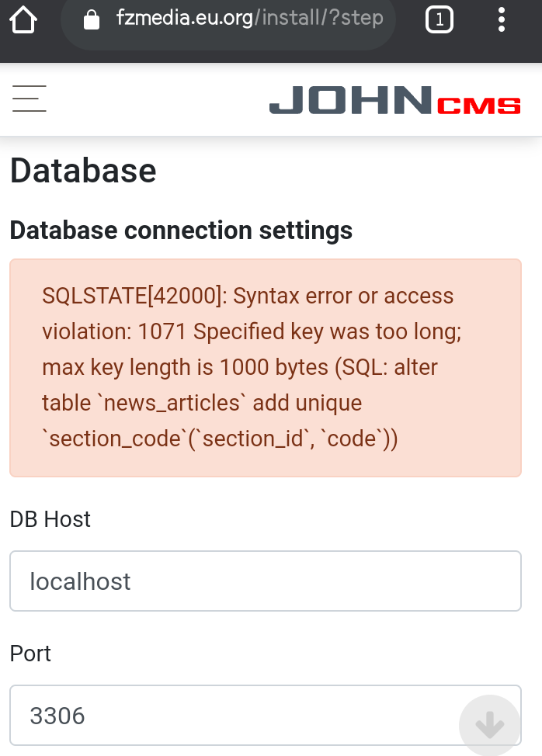This screenshot has height=756, width=542.
Task: Click the DB Host label
Action: [x=50, y=519]
